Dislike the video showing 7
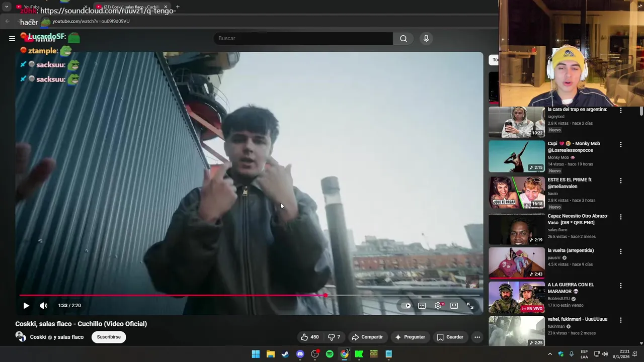644x362 pixels. coord(335,337)
